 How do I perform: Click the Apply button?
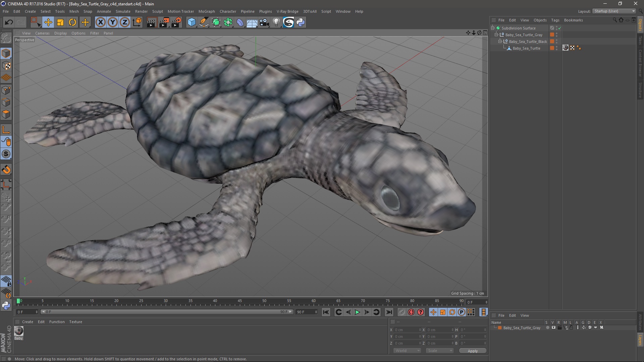click(x=472, y=351)
